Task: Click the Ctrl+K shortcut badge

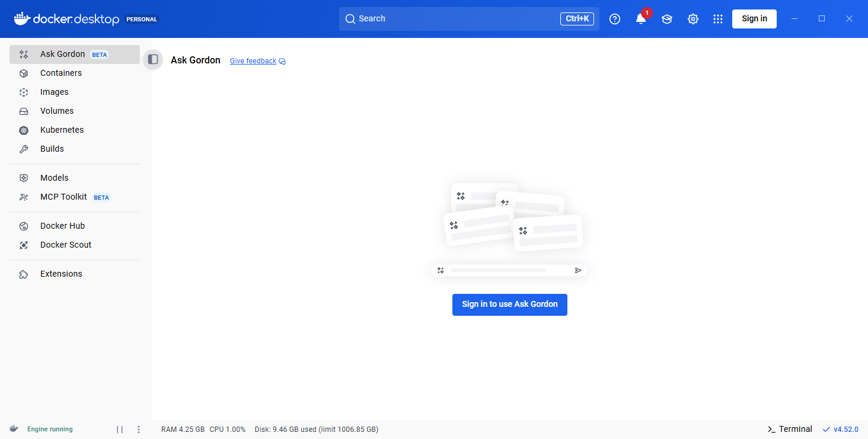Action: (577, 19)
